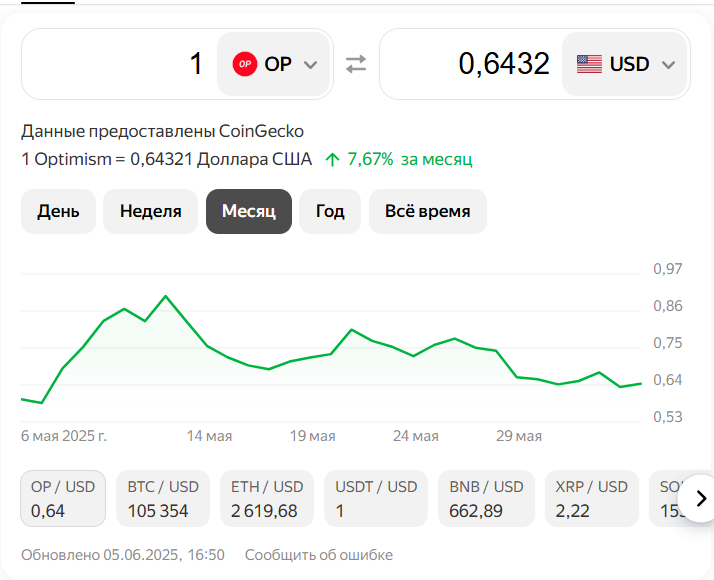The height and width of the screenshot is (580, 714).
Task: Click the 6 мая 2025 г. axis label
Action: click(x=64, y=436)
